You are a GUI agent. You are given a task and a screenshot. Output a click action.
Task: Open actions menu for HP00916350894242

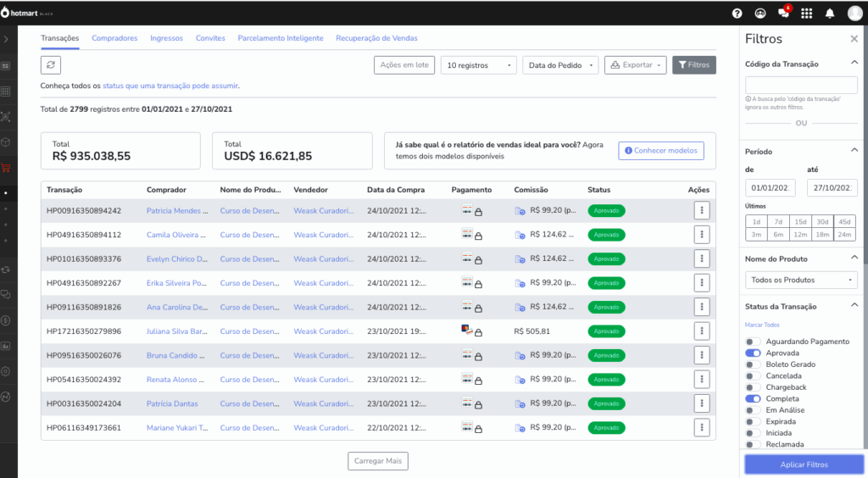tap(702, 210)
